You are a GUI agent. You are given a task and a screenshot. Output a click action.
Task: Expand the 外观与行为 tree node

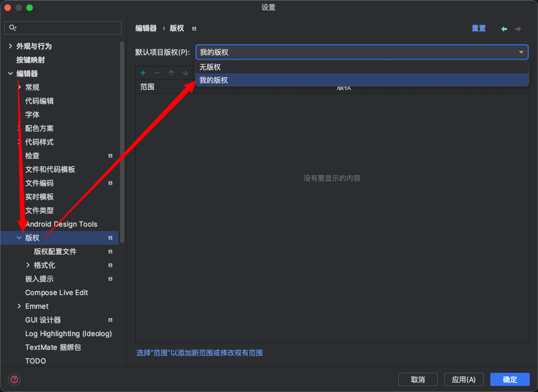coord(10,47)
